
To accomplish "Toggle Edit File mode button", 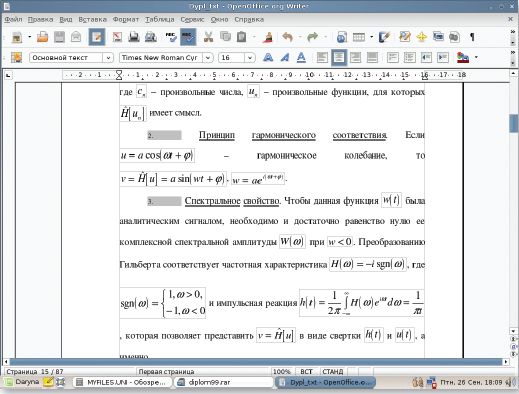I will click(x=97, y=37).
